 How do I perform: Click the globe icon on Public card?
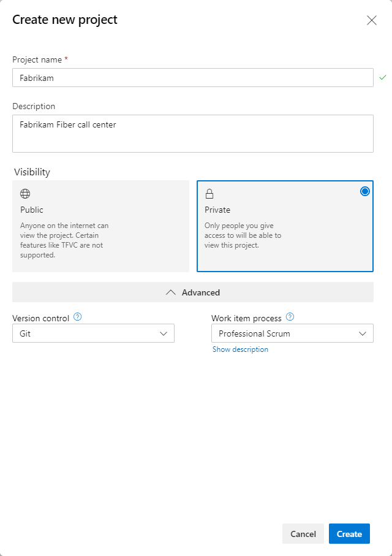click(25, 194)
